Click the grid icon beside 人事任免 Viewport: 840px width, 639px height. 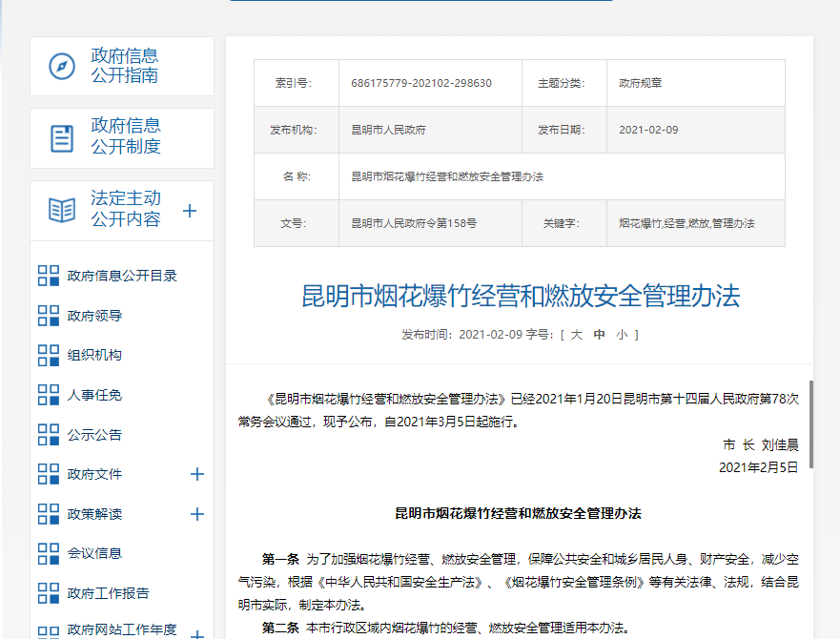pyautogui.click(x=49, y=395)
